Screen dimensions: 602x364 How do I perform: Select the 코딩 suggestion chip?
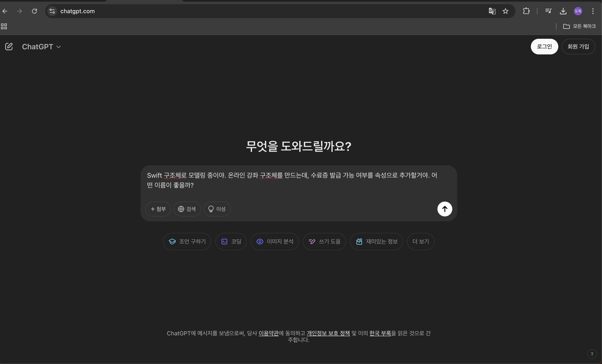231,241
